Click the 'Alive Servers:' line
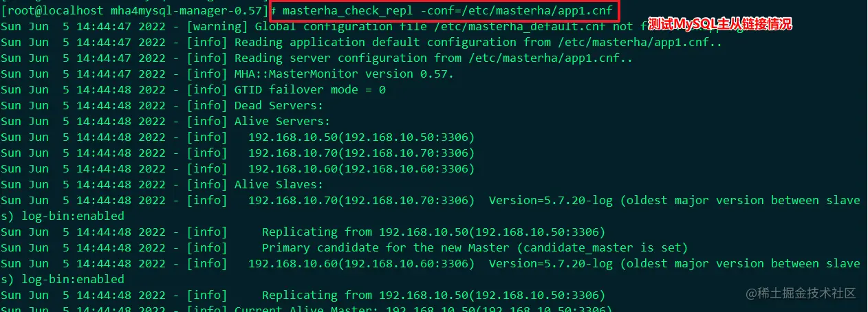 [x=282, y=122]
